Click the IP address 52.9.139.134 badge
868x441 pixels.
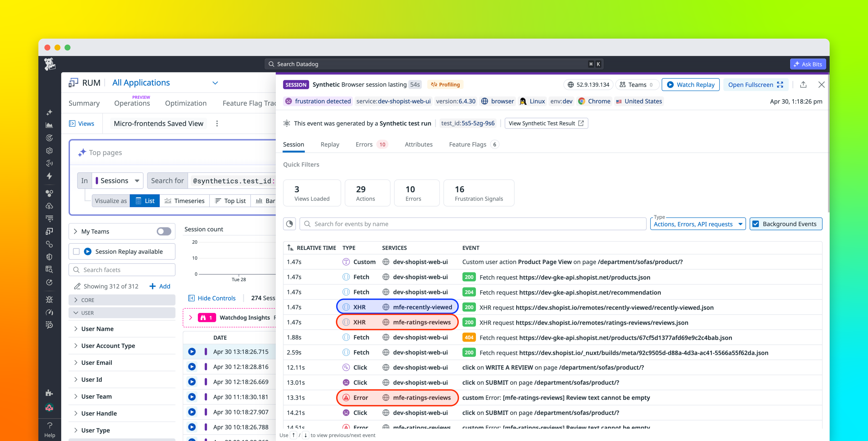pyautogui.click(x=588, y=85)
